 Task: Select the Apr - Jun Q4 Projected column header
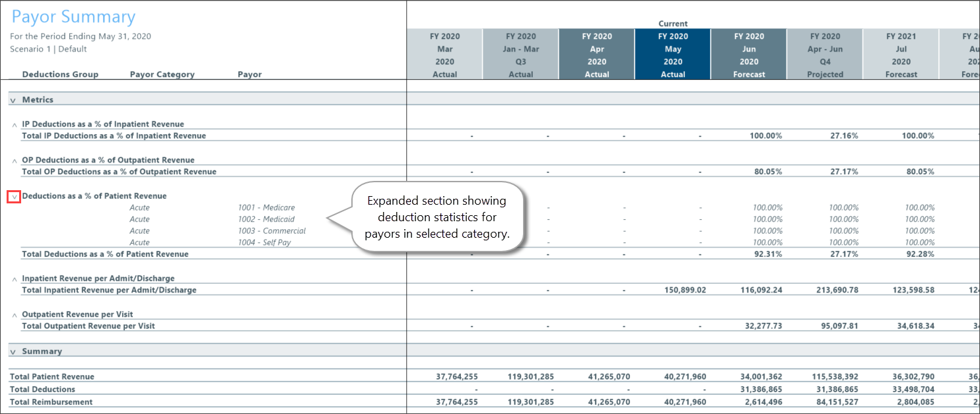[x=825, y=55]
